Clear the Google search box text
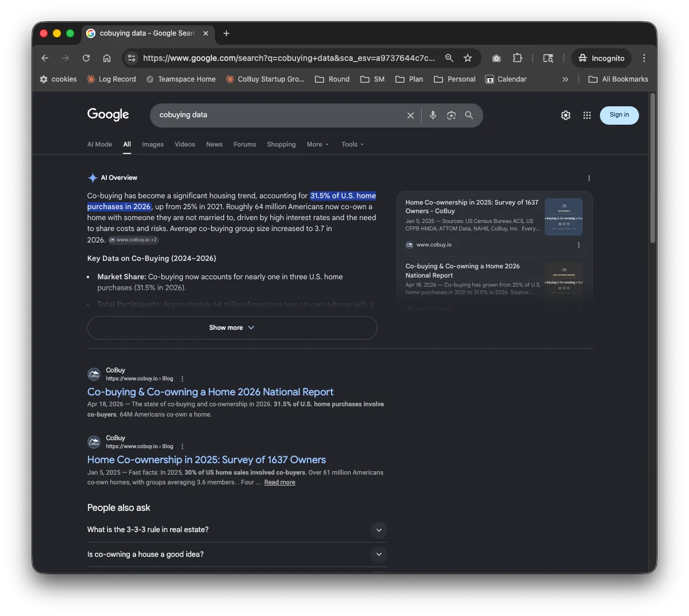689x616 pixels. click(x=410, y=115)
